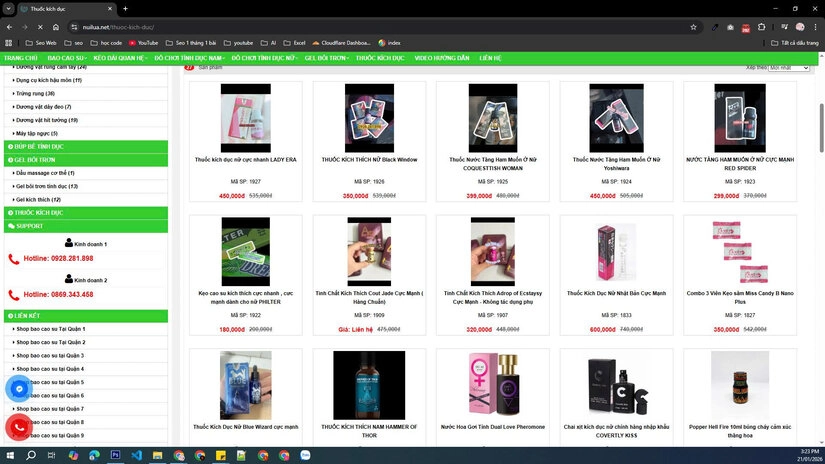Open 'Gel kích thích (12)' sidebar link
This screenshot has height=464, width=825.
[38, 199]
